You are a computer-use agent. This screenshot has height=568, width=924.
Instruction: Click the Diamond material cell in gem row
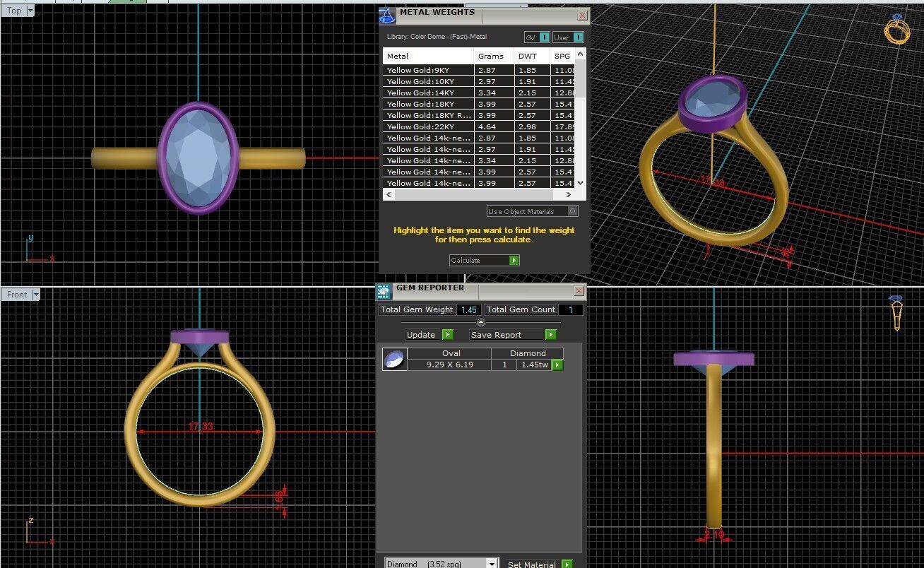click(528, 353)
